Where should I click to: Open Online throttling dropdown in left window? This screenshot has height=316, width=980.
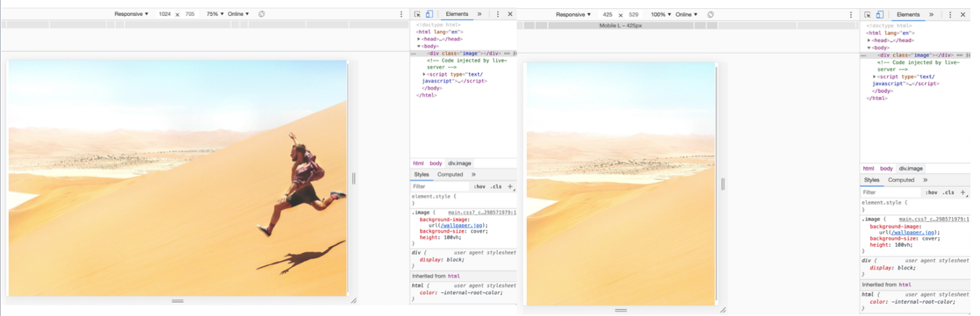coord(238,14)
